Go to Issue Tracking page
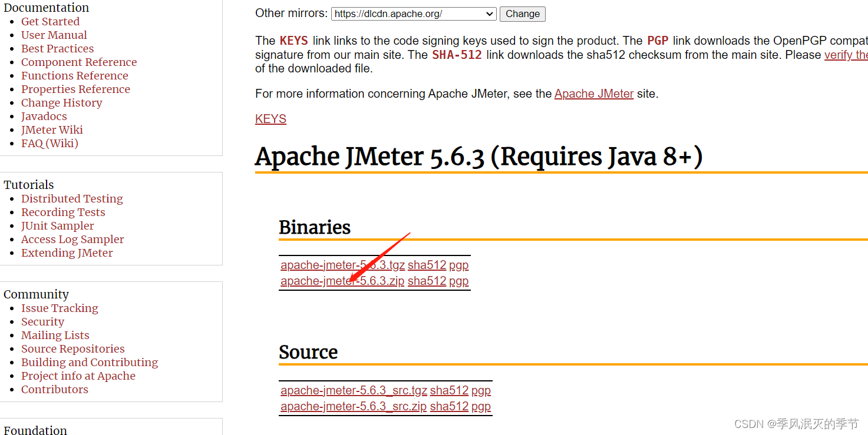This screenshot has height=435, width=868. tap(60, 308)
